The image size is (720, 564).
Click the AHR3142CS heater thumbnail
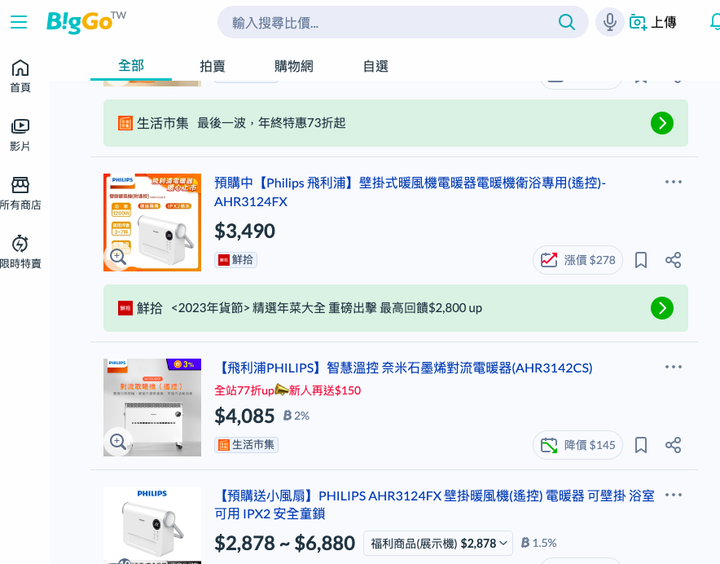pos(152,407)
